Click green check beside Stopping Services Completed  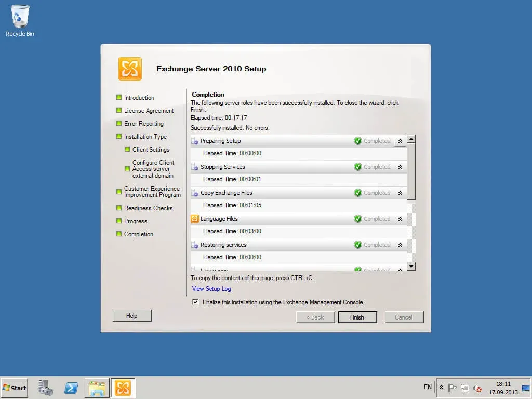[x=357, y=167]
